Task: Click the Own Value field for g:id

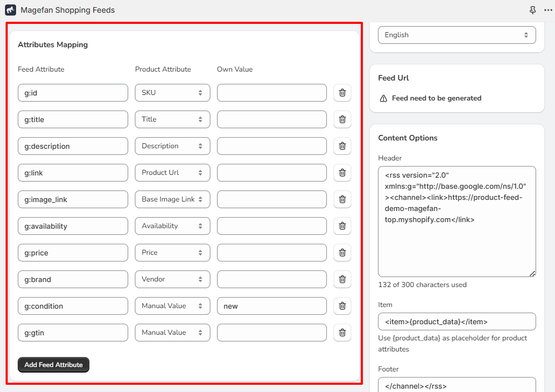Action: [272, 93]
